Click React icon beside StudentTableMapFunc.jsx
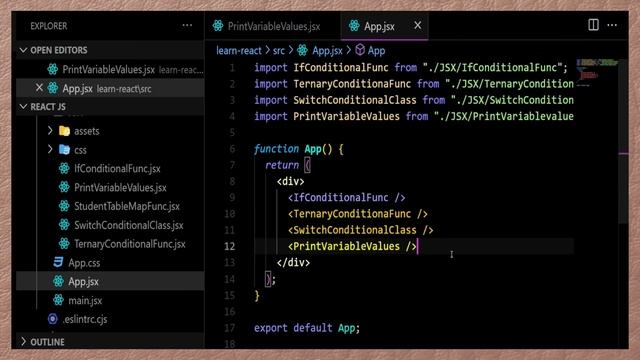The image size is (640, 360). point(64,206)
